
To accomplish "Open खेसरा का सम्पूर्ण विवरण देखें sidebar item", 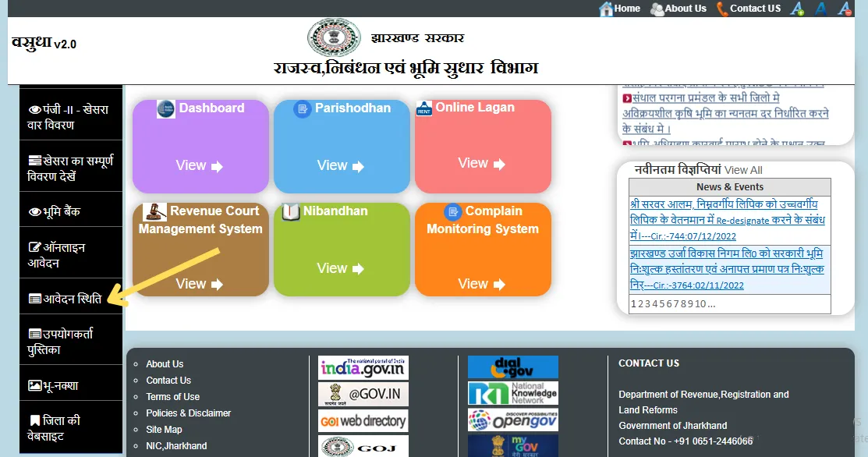I will tap(71, 168).
